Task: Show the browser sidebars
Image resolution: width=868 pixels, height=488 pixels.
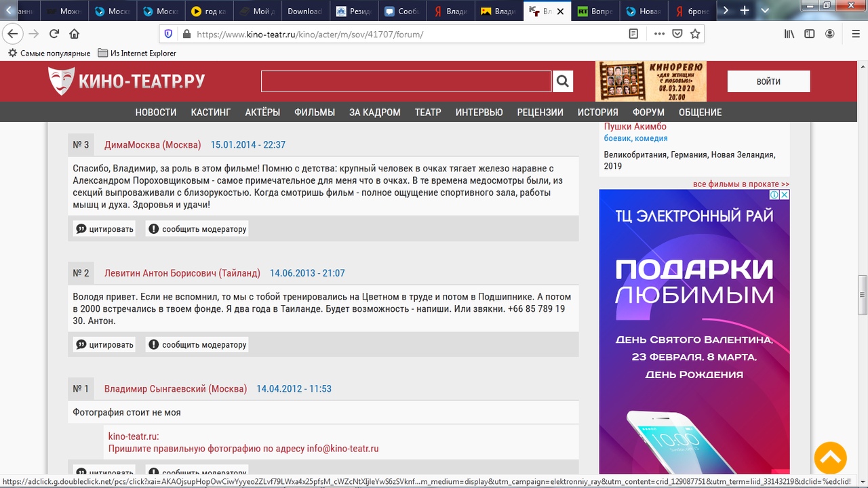Action: (x=810, y=34)
